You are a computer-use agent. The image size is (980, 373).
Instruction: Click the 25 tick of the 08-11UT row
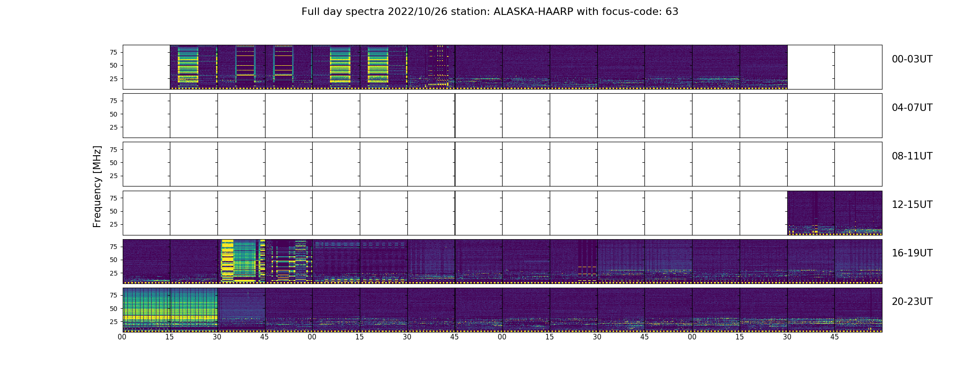click(113, 176)
